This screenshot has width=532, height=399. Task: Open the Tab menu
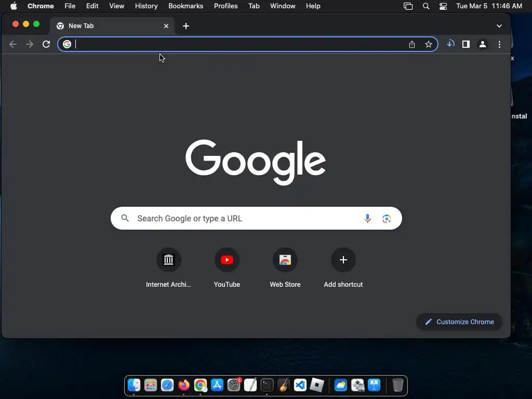click(x=254, y=6)
